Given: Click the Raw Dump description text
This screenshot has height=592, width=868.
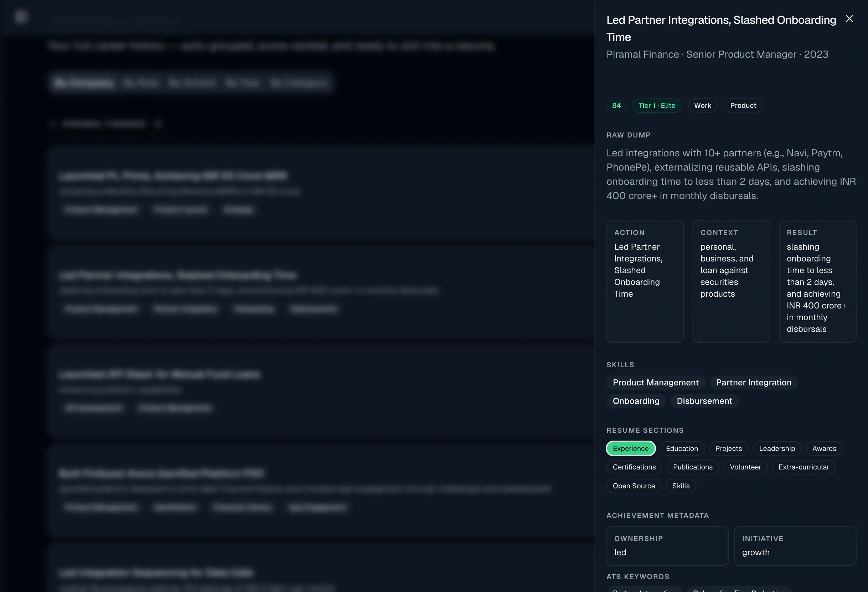Looking at the screenshot, I should [731, 174].
